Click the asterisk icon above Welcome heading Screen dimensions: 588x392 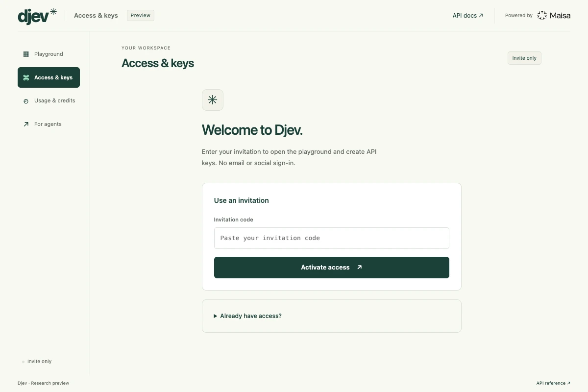tap(212, 100)
